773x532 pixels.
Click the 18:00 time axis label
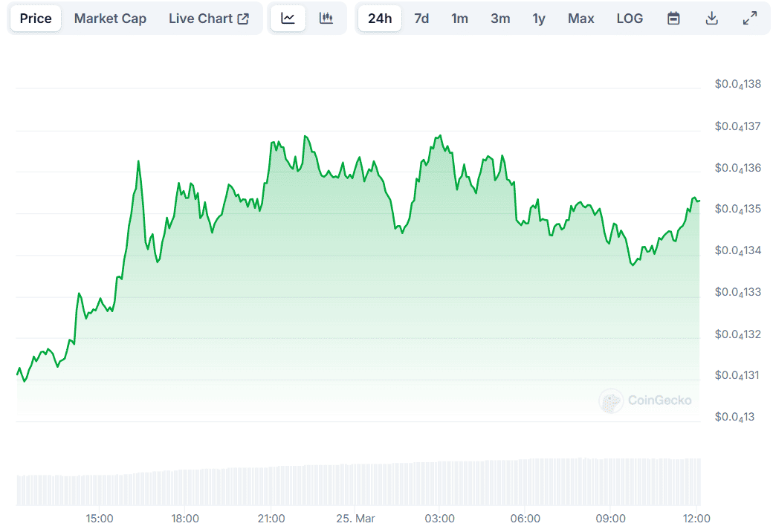point(185,519)
